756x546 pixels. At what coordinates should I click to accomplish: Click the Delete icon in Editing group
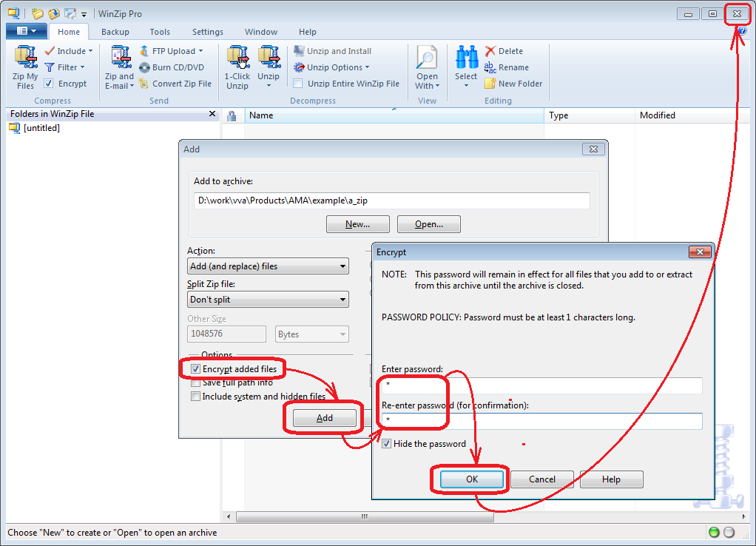pyautogui.click(x=490, y=51)
